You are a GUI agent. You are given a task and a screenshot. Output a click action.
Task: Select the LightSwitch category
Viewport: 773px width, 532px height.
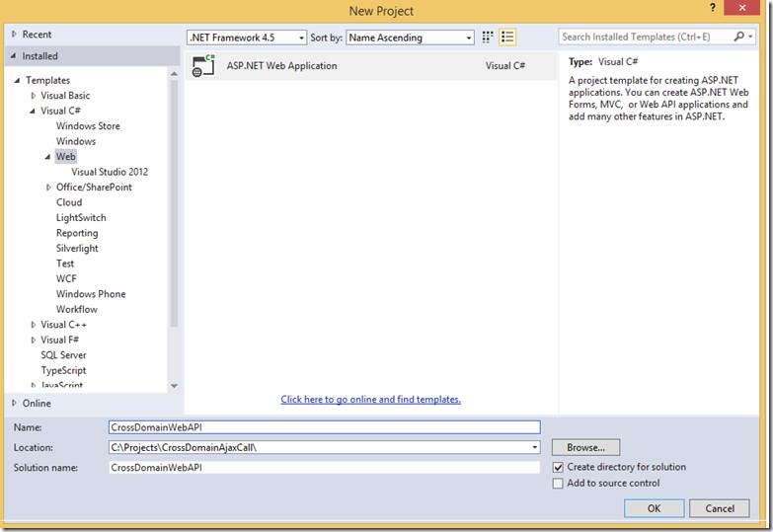click(81, 217)
